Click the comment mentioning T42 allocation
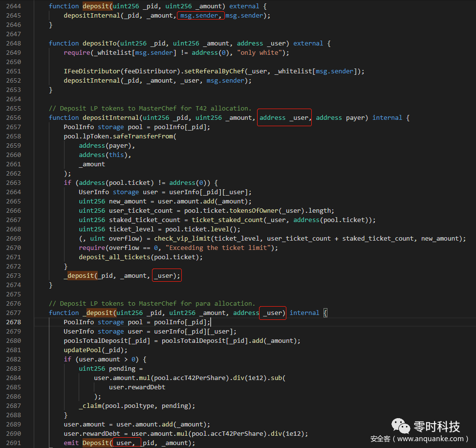476x448 pixels. coord(150,109)
